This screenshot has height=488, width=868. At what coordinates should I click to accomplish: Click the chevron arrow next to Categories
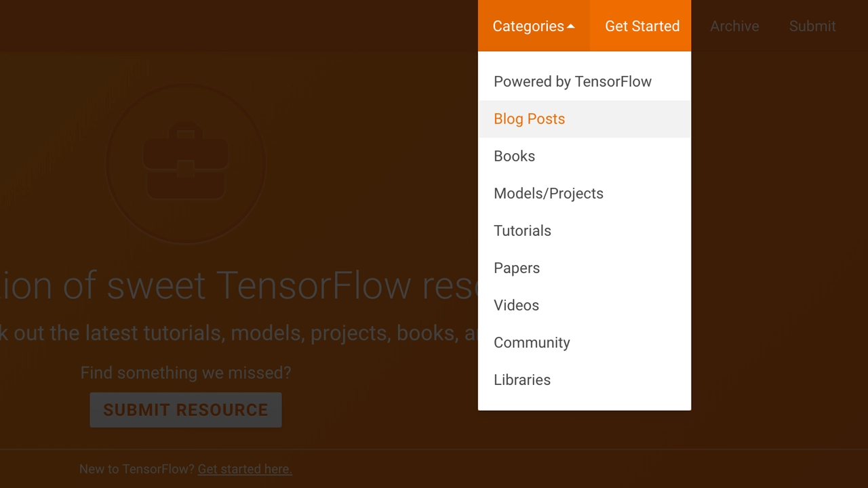(x=570, y=26)
